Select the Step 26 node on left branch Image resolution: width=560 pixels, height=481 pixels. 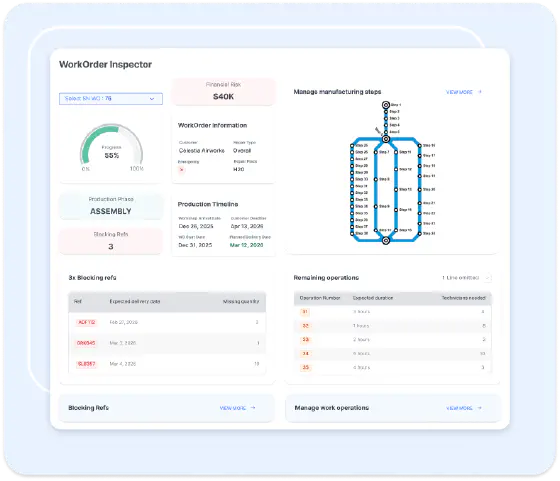(352, 152)
